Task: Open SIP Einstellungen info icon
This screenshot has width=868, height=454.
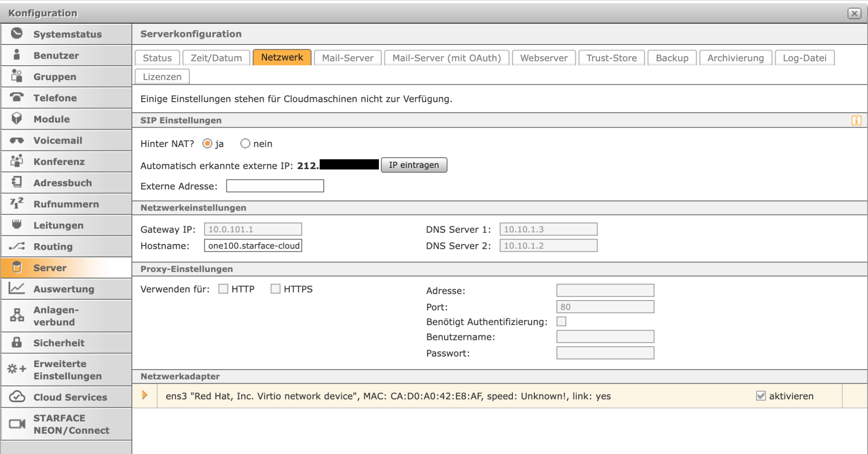Action: (x=856, y=120)
